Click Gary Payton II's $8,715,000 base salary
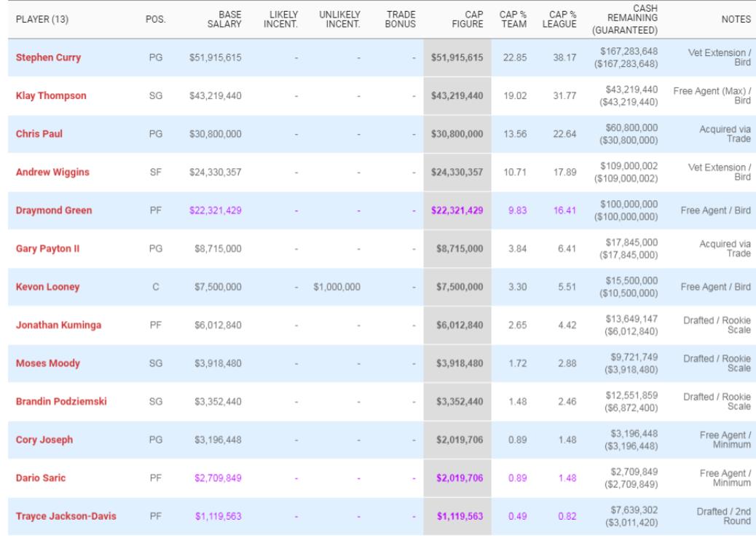Screen dimensions: 756x538 pos(218,248)
